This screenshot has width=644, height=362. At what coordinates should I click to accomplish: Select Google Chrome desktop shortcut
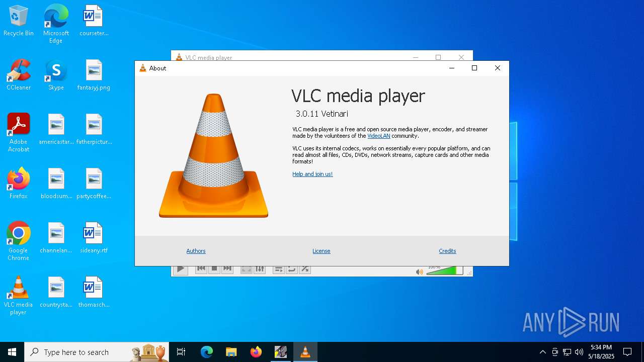(19, 241)
